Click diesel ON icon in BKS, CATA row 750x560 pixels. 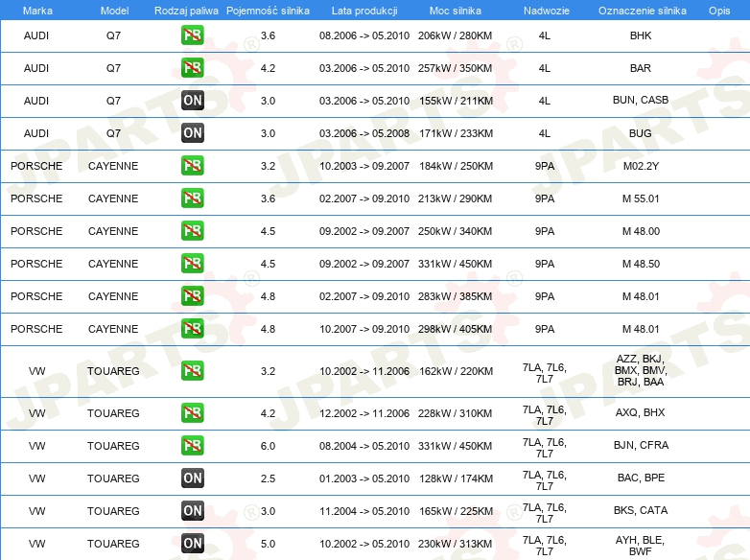[192, 511]
